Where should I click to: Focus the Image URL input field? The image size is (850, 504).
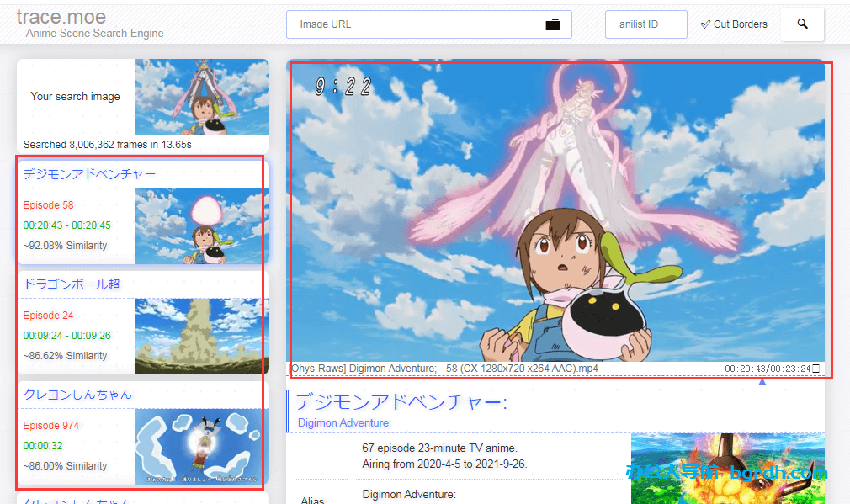[x=412, y=24]
